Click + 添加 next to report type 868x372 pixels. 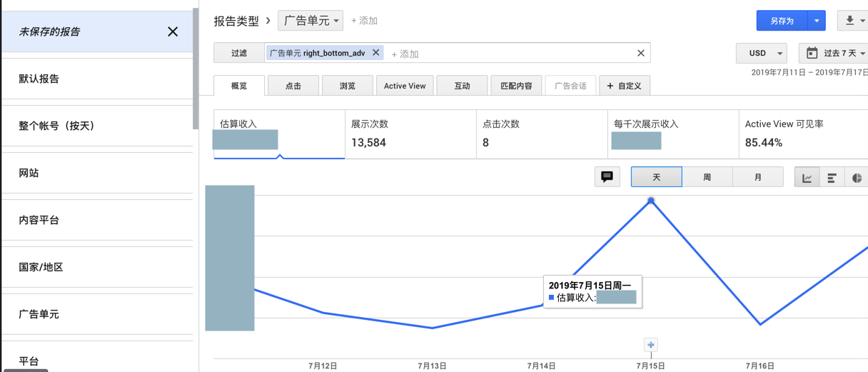coord(364,21)
